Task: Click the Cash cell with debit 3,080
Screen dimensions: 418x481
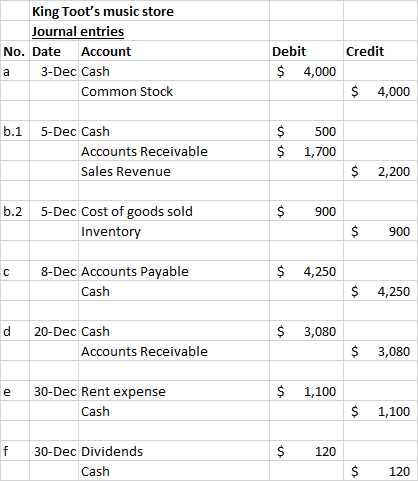Action: (174, 331)
